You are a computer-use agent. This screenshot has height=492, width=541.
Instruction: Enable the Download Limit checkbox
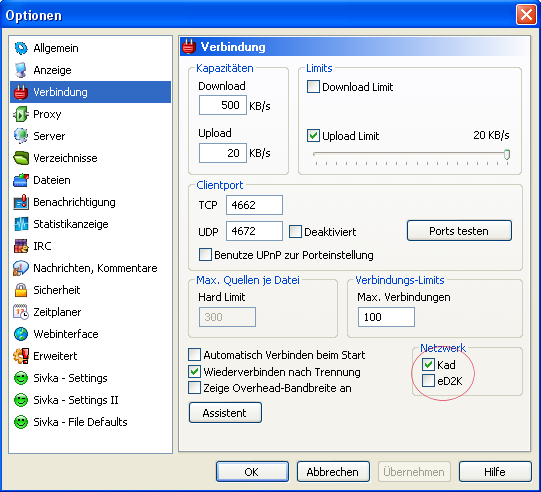tap(313, 87)
